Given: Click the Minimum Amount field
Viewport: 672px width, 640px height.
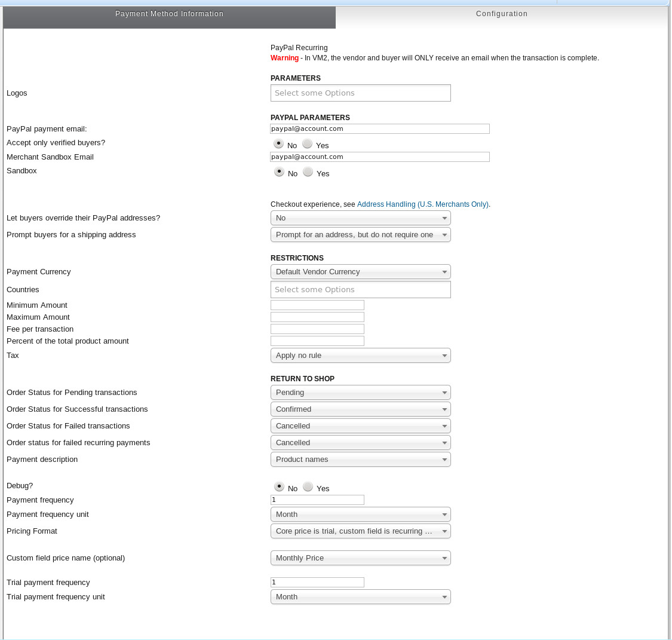Looking at the screenshot, I should (x=317, y=305).
